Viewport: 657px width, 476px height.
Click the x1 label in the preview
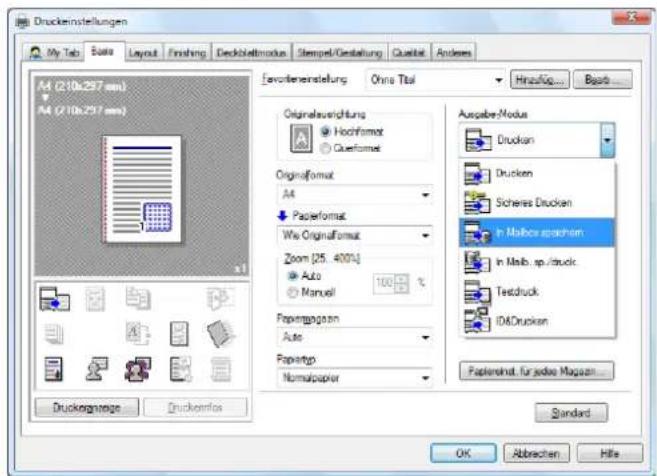click(x=241, y=269)
